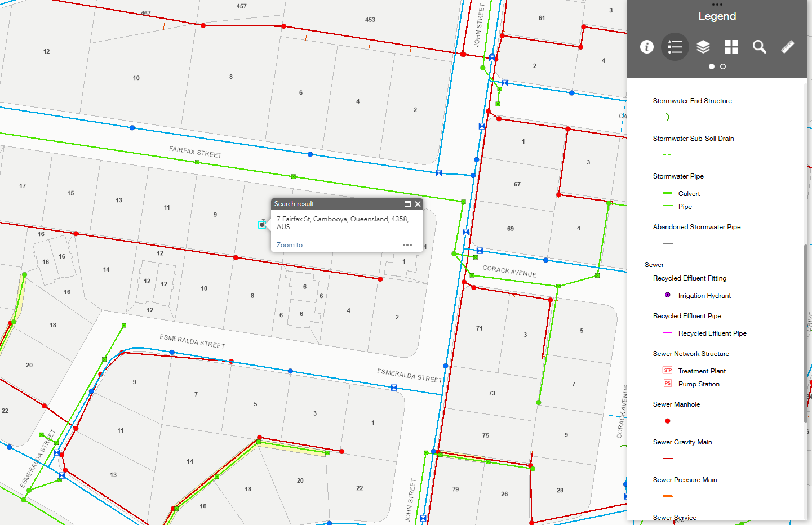Switch to second widget page dot
Viewport: 812px width, 525px height.
[x=723, y=66]
